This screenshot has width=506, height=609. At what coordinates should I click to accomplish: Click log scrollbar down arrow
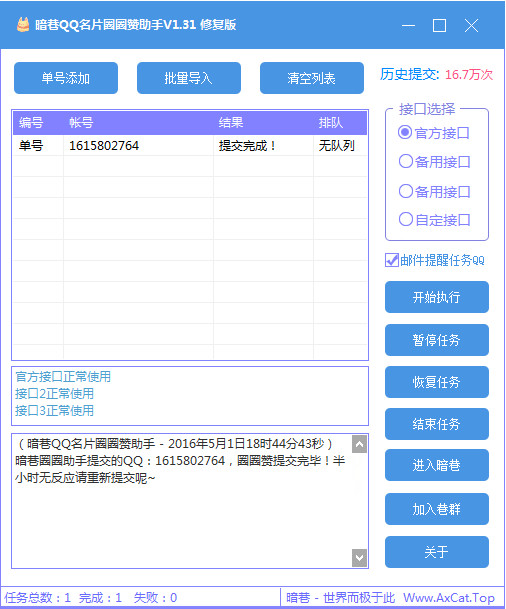[x=360, y=558]
